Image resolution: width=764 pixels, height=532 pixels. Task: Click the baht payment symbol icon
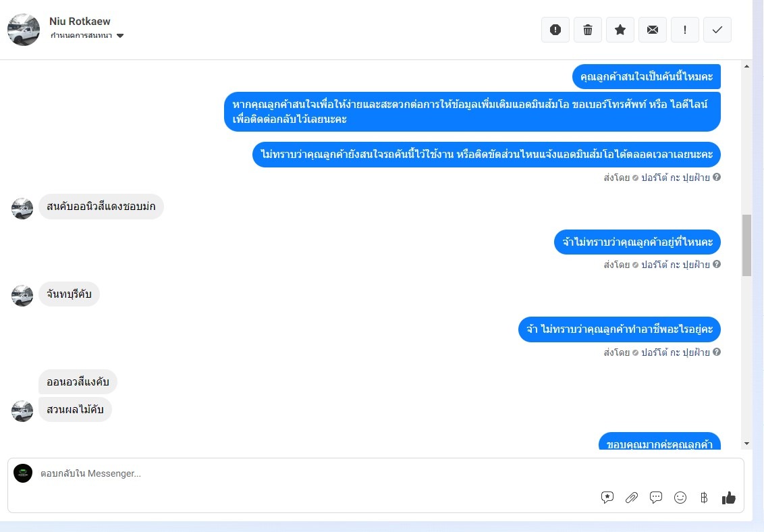coord(704,498)
